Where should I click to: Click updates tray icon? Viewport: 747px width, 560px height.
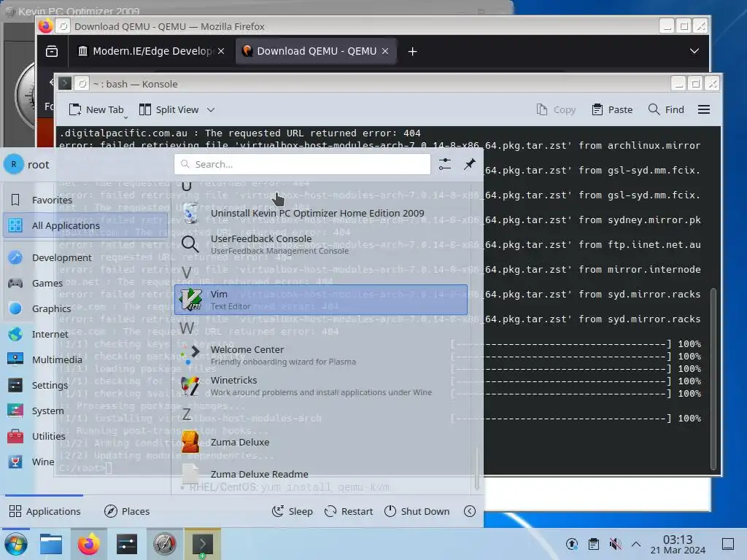pos(572,544)
